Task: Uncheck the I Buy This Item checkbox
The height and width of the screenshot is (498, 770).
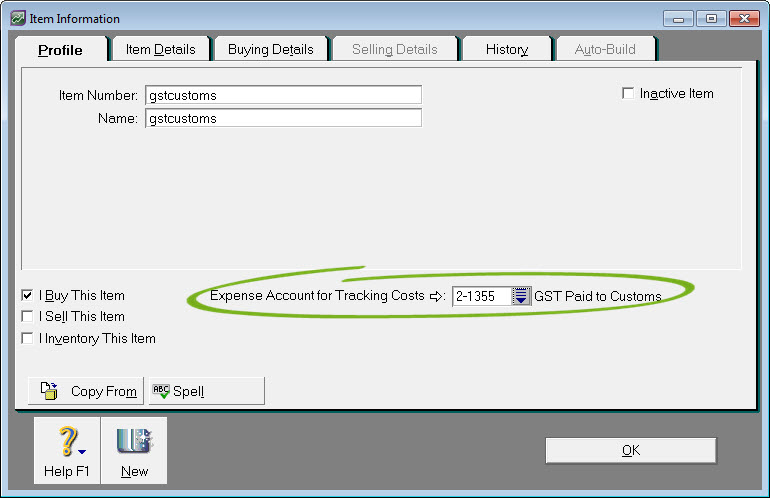Action: coord(28,296)
